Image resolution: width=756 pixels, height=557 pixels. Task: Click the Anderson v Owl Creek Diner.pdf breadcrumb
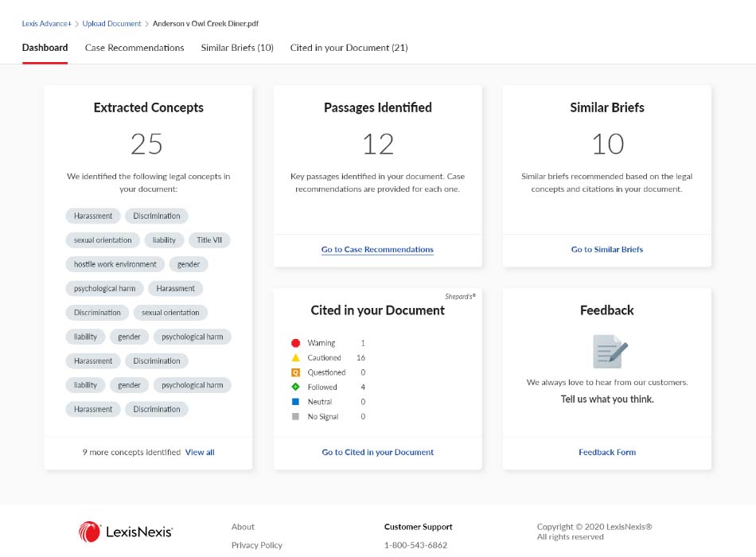click(x=205, y=24)
